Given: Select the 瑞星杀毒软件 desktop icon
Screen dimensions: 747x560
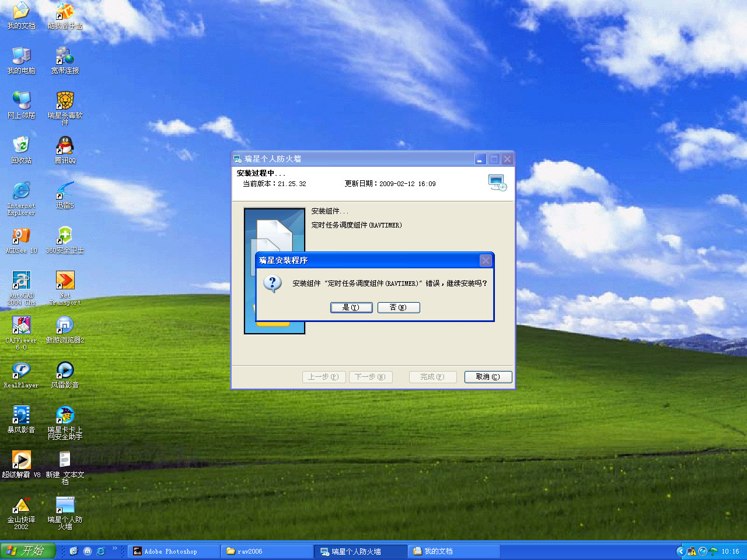Looking at the screenshot, I should pos(65,106).
